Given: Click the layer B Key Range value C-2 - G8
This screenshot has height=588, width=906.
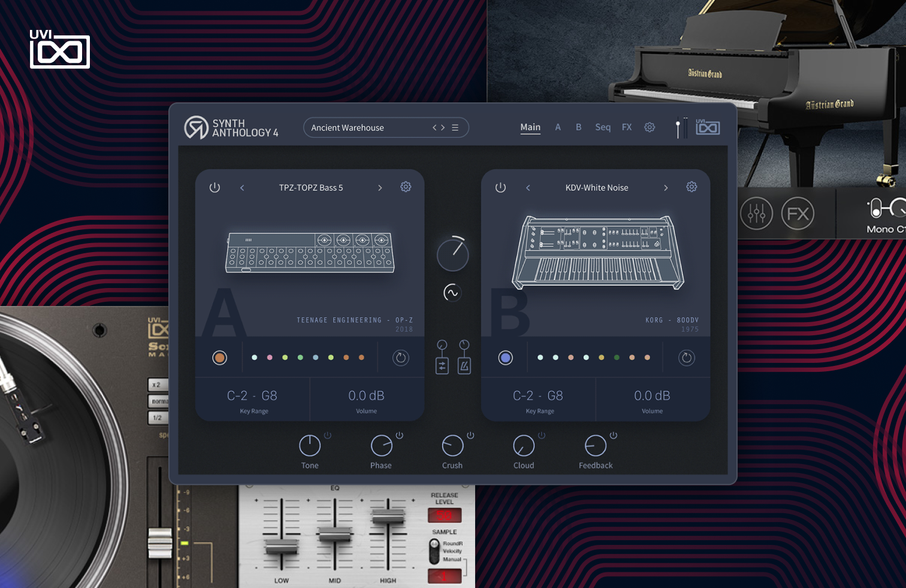Looking at the screenshot, I should (538, 396).
